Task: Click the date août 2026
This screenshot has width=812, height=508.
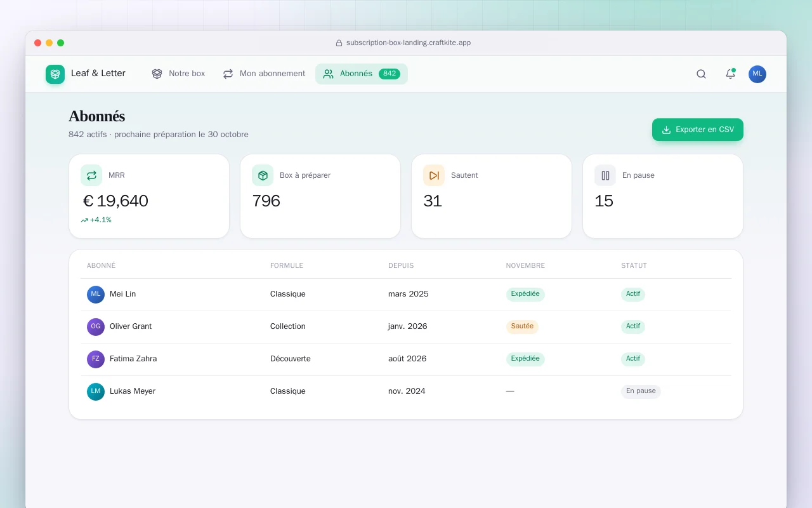Action: point(407,359)
